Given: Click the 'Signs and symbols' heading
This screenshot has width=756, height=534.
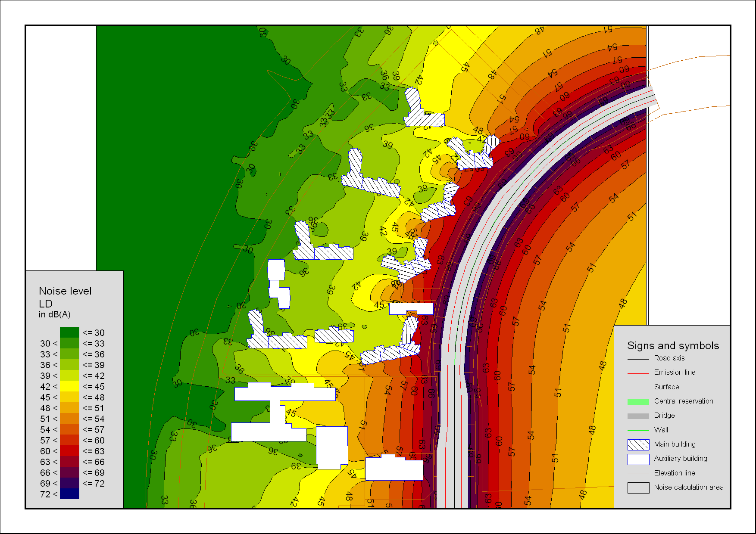Looking at the screenshot, I should [x=673, y=346].
